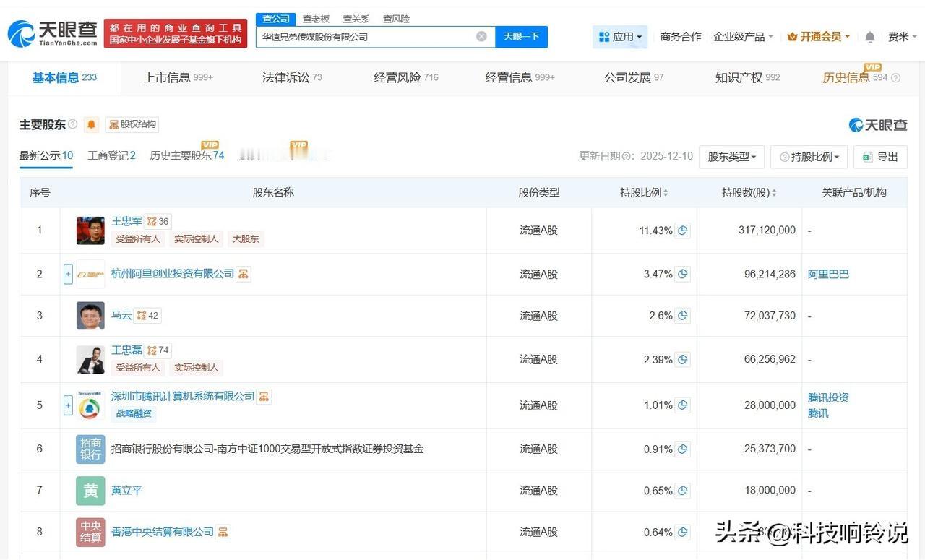925x560 pixels.
Task: Expand the 深圳市腾讯计算机系统有限公司 row plus sign
Action: tap(68, 405)
